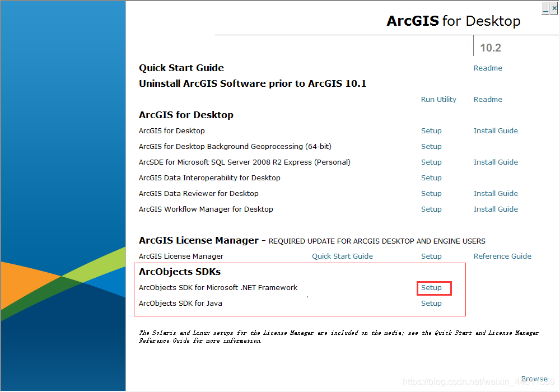Click ArcGIS License Manager row label
560x392 pixels.
[181, 256]
